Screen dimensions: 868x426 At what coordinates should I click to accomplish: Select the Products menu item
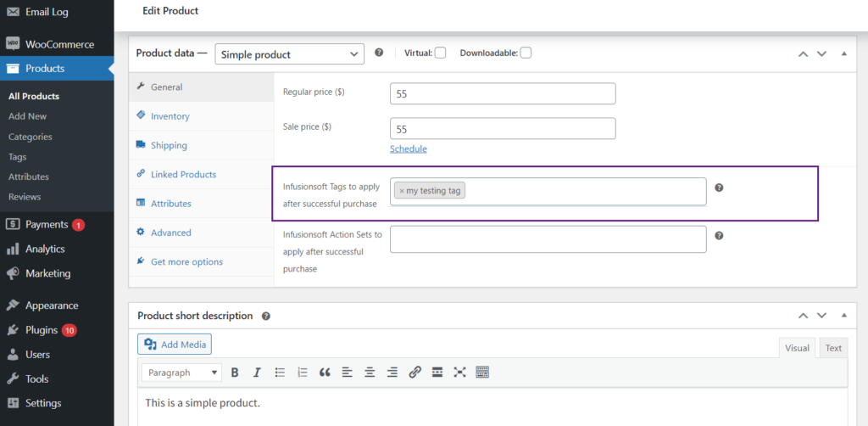57,69
